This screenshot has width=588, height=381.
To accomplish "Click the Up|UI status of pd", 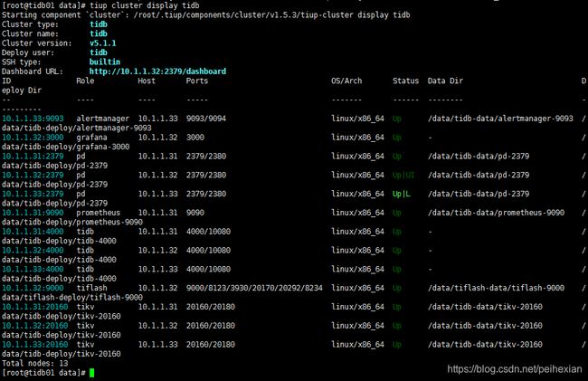I will point(403,175).
